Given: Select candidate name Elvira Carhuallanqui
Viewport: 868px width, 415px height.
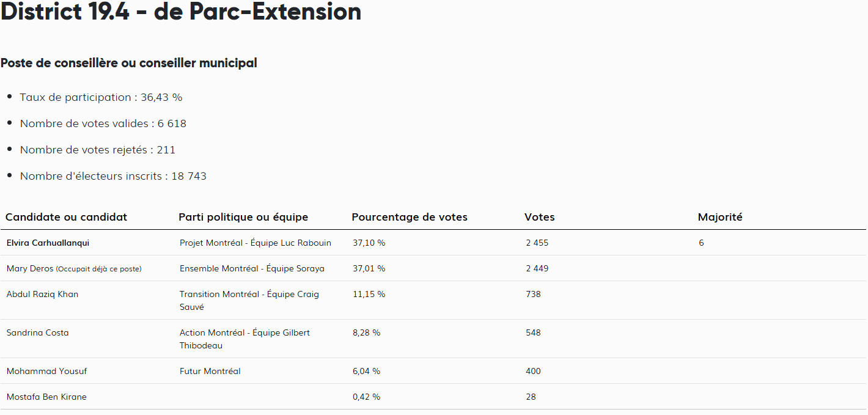Looking at the screenshot, I should [48, 243].
